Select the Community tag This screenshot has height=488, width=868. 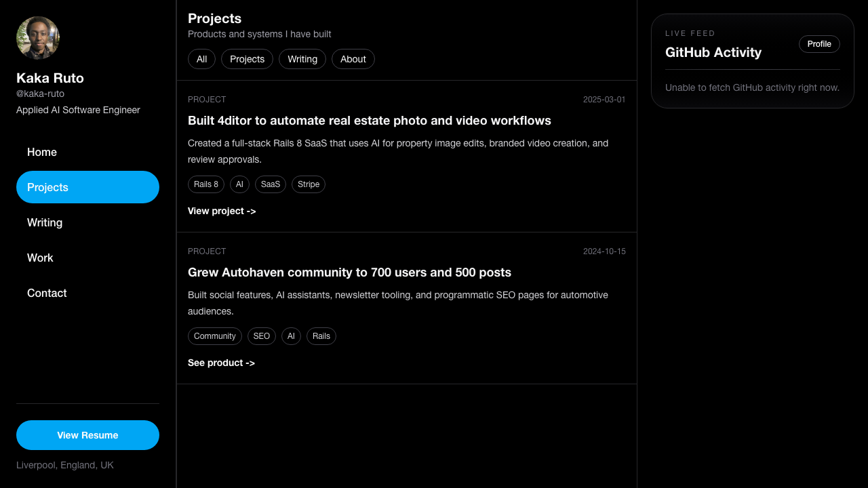click(214, 335)
